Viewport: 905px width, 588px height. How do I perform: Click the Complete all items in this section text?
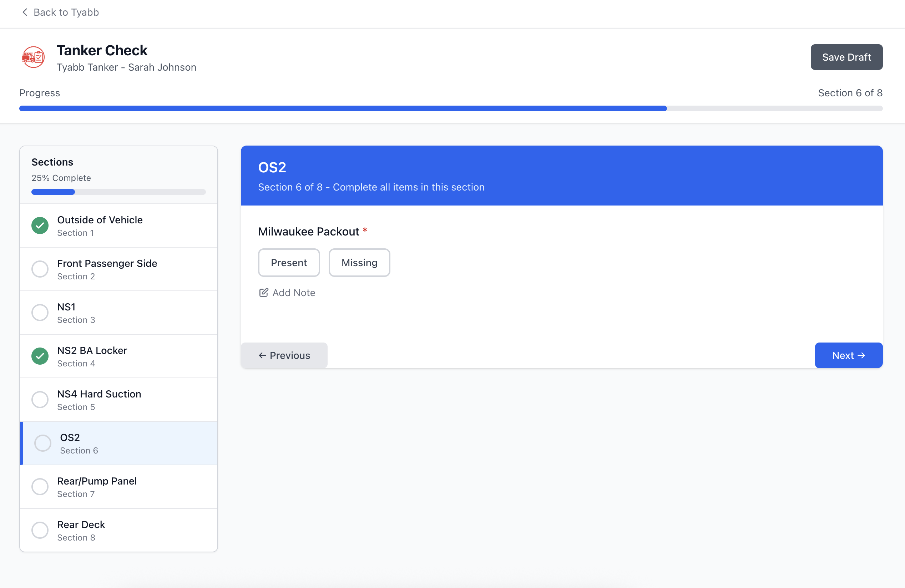[x=409, y=187]
